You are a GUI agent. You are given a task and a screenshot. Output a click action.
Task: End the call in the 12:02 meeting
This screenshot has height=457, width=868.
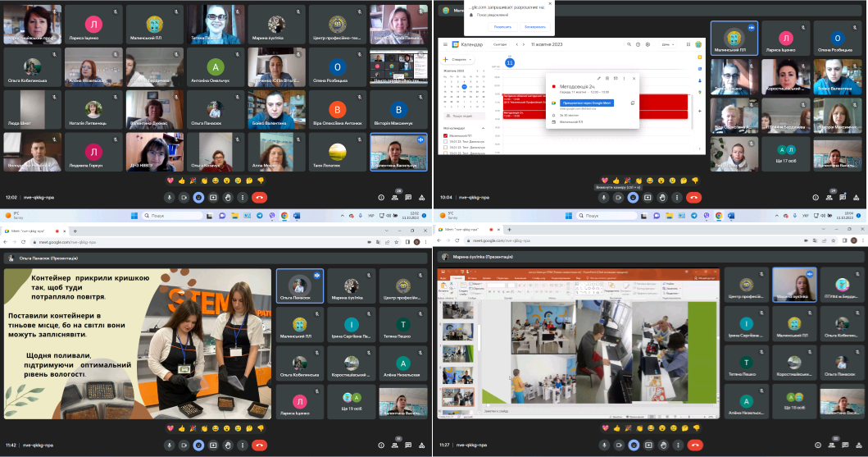[x=261, y=197]
